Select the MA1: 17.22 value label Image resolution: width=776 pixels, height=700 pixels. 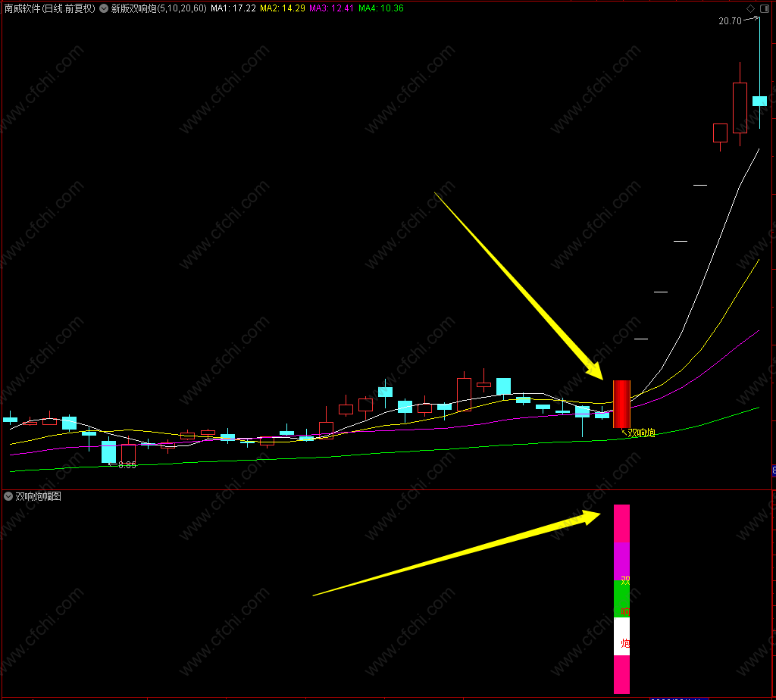click(x=233, y=8)
